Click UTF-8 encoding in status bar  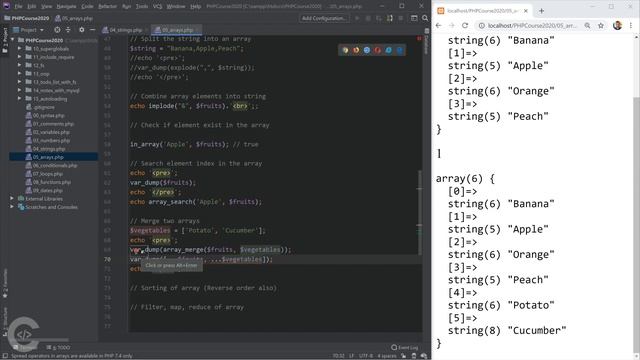click(365, 356)
